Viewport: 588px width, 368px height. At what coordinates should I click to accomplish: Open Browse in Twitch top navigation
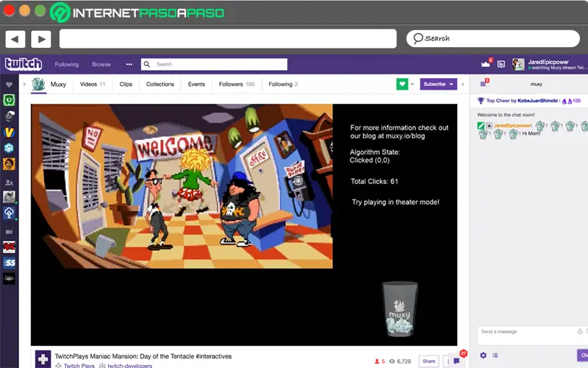(101, 64)
